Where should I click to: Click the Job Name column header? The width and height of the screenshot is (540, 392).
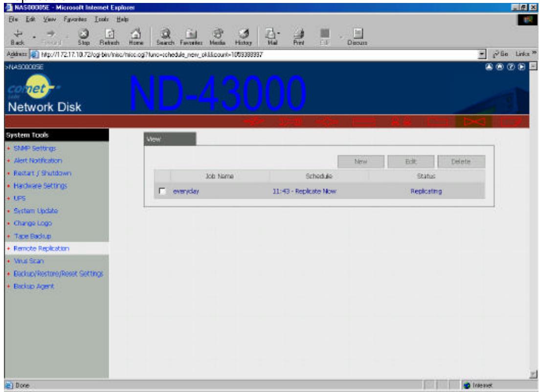[x=220, y=176]
